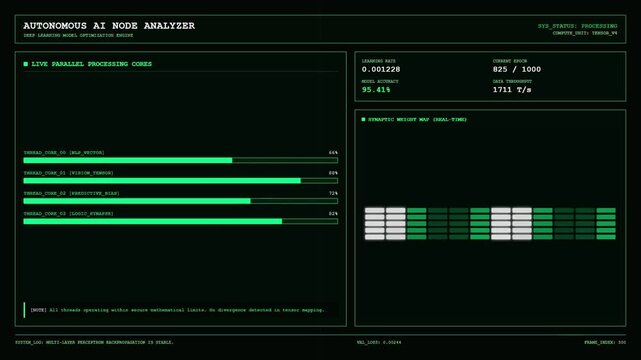Select the current epoch value 825 / 1000
Image resolution: width=641 pixels, height=360 pixels.
(517, 69)
